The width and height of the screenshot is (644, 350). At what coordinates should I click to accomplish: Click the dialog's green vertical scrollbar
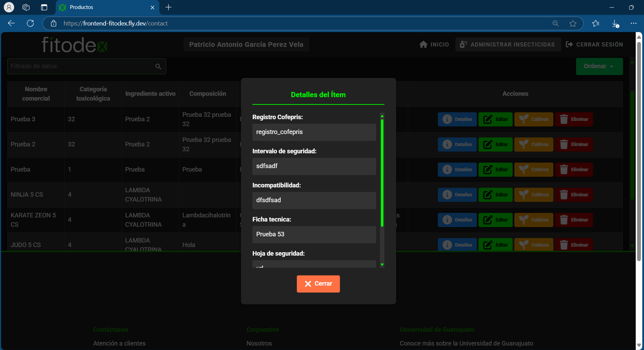pos(382,173)
